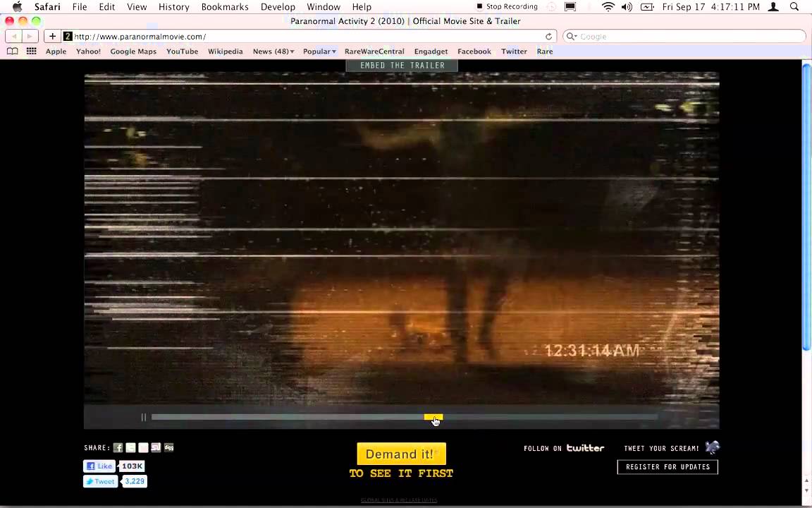Open the Facebook bookmark
This screenshot has height=508, width=812.
click(474, 52)
